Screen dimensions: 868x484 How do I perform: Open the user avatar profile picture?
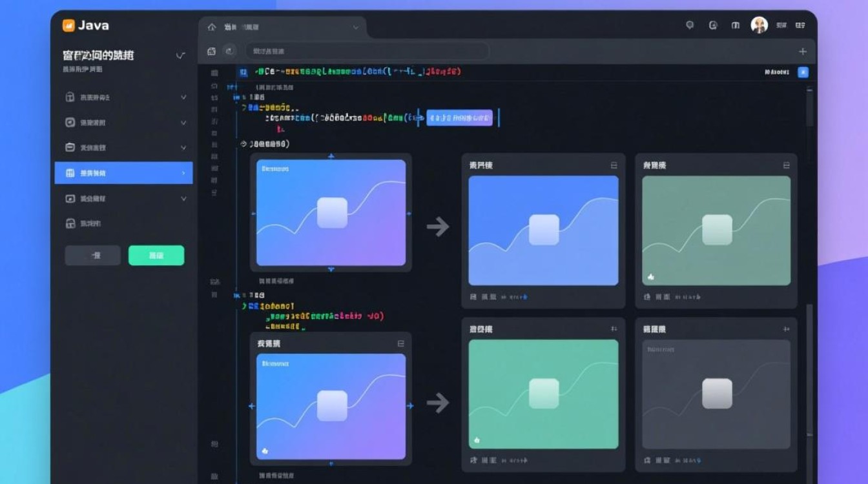click(x=759, y=25)
